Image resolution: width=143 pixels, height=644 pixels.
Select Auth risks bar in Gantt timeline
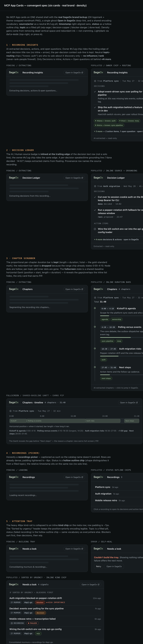click(103, 421)
